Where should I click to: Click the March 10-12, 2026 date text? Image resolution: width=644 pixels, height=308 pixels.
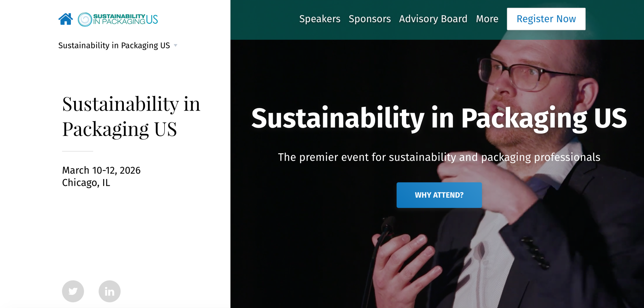(x=102, y=170)
